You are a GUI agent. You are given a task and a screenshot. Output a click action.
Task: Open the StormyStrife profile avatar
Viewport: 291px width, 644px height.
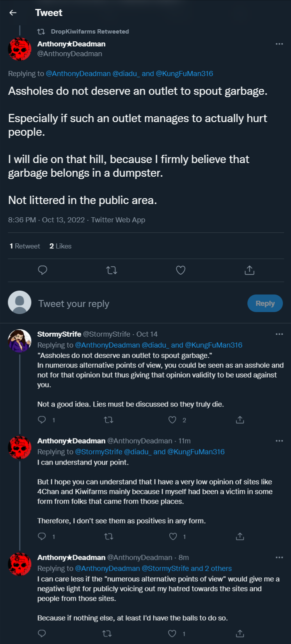tap(20, 341)
